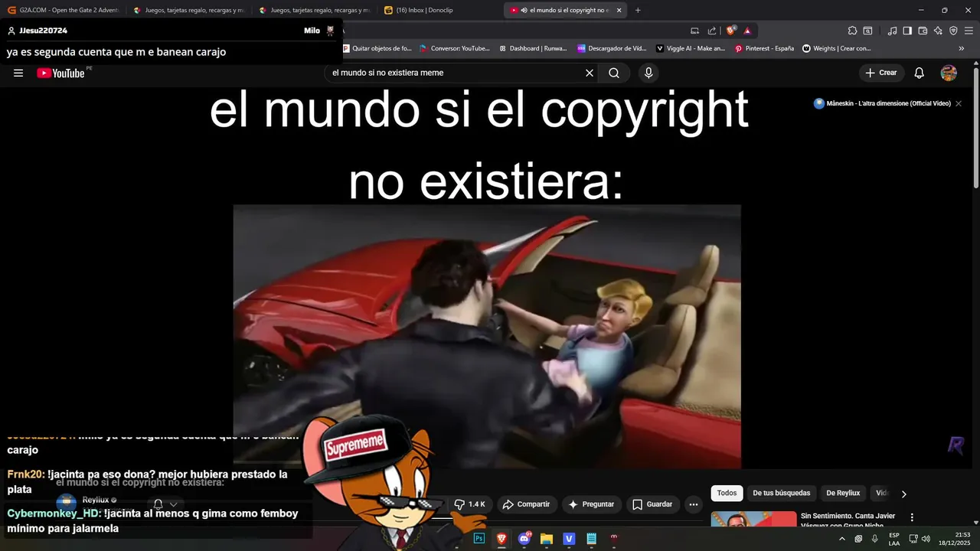Open the volume control in system tray

coord(926,539)
